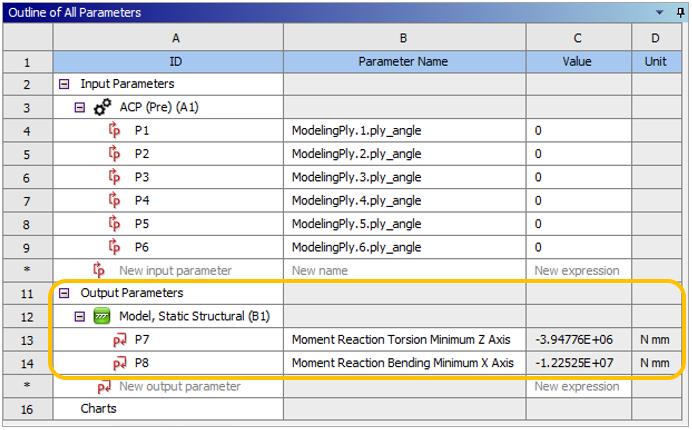The image size is (692, 430).
Task: Click the P6 input parameter icon
Action: click(113, 247)
